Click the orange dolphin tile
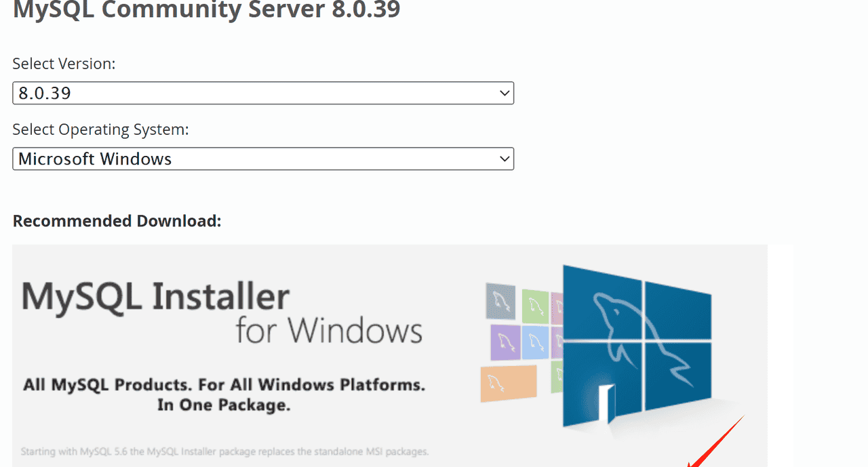This screenshot has height=467, width=868. click(509, 384)
